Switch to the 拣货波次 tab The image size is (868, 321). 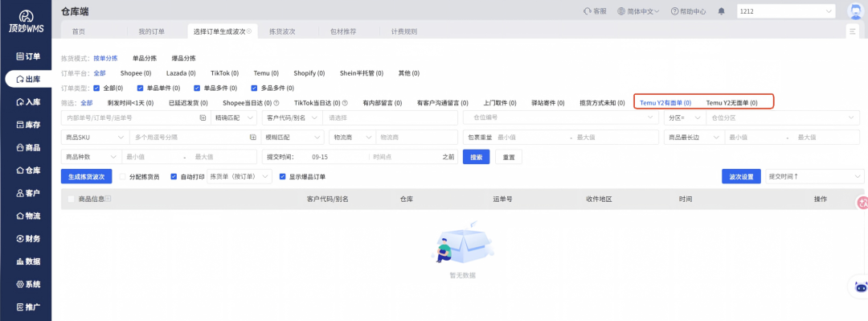pos(282,31)
